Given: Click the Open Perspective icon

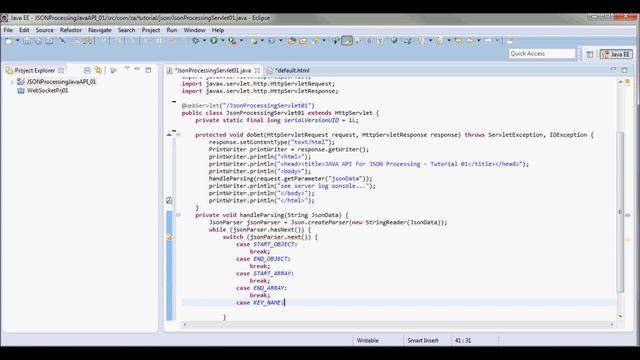Looking at the screenshot, I should coord(590,54).
